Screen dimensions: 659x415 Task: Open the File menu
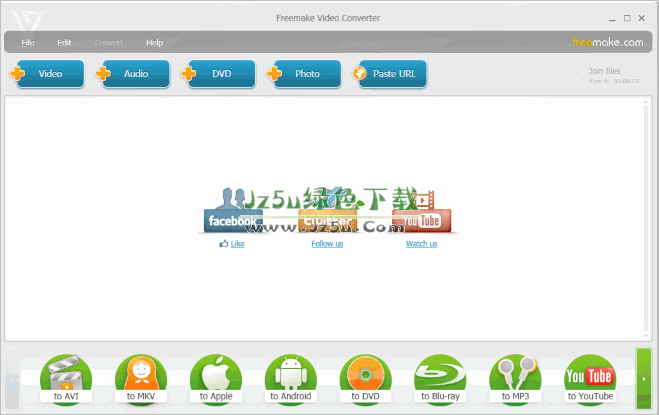click(28, 42)
